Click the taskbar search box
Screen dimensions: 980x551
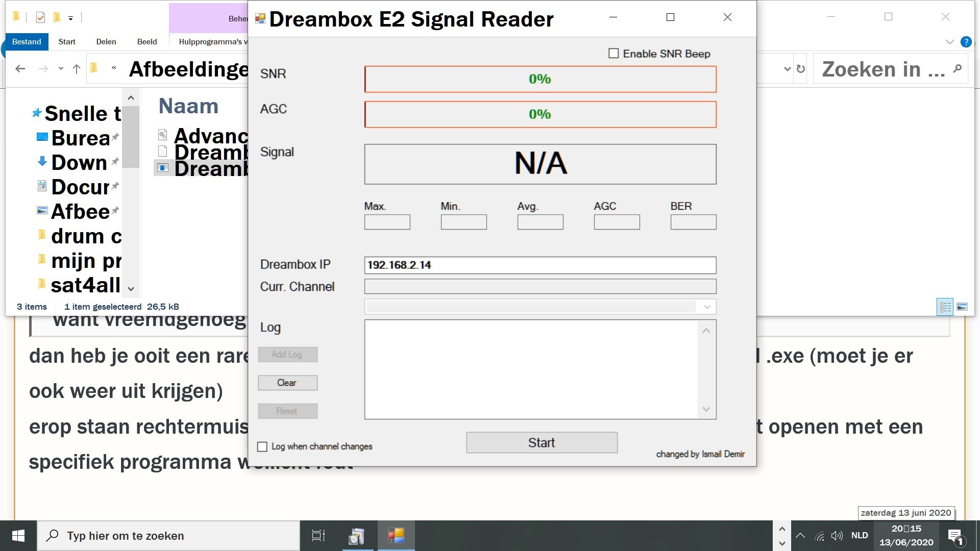pos(168,536)
